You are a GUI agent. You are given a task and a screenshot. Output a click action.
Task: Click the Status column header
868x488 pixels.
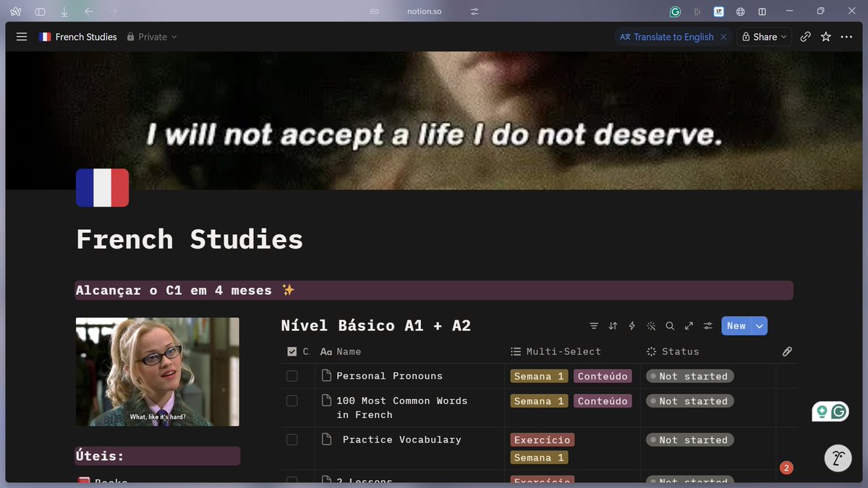point(672,351)
